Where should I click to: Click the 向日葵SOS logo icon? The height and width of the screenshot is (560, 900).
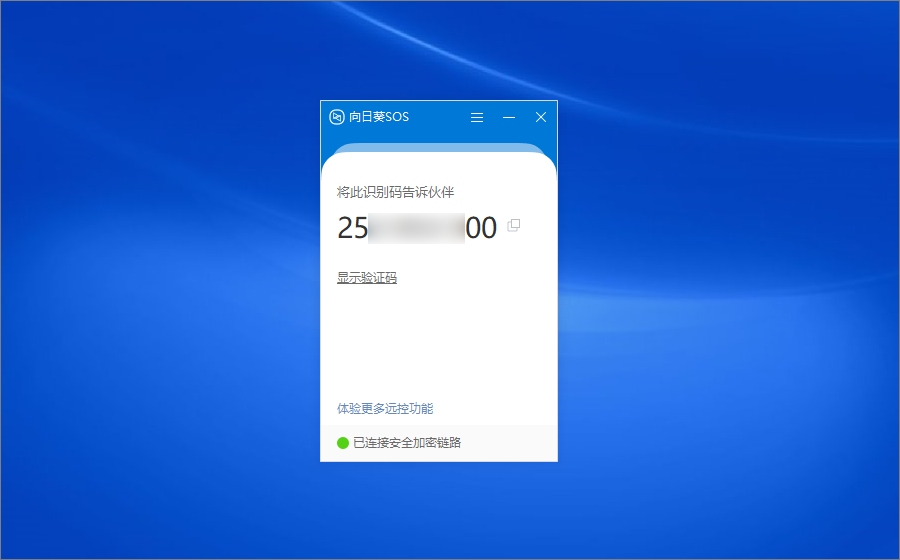(x=336, y=117)
